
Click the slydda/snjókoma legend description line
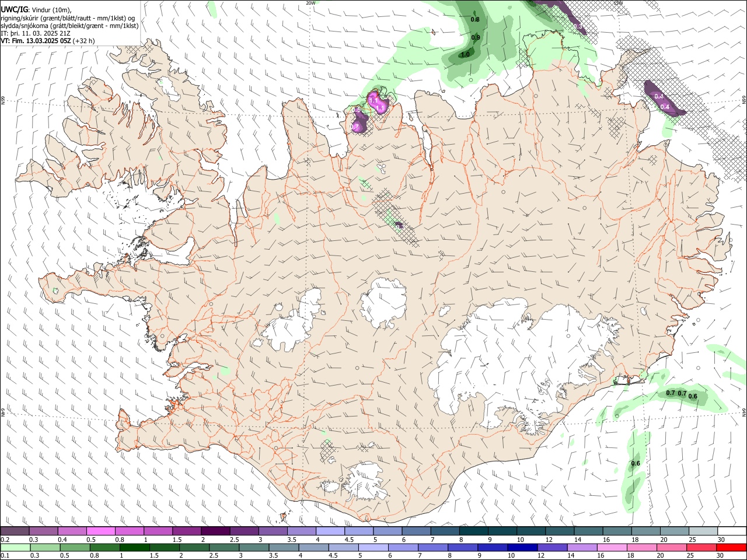[69, 26]
